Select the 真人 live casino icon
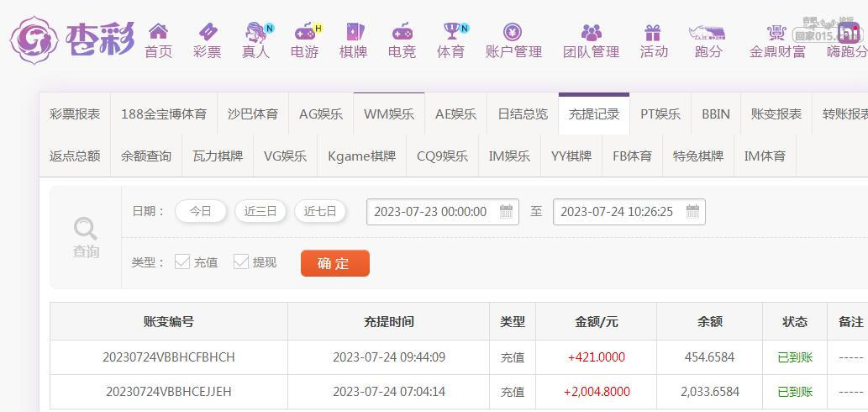868x412 pixels. click(256, 32)
